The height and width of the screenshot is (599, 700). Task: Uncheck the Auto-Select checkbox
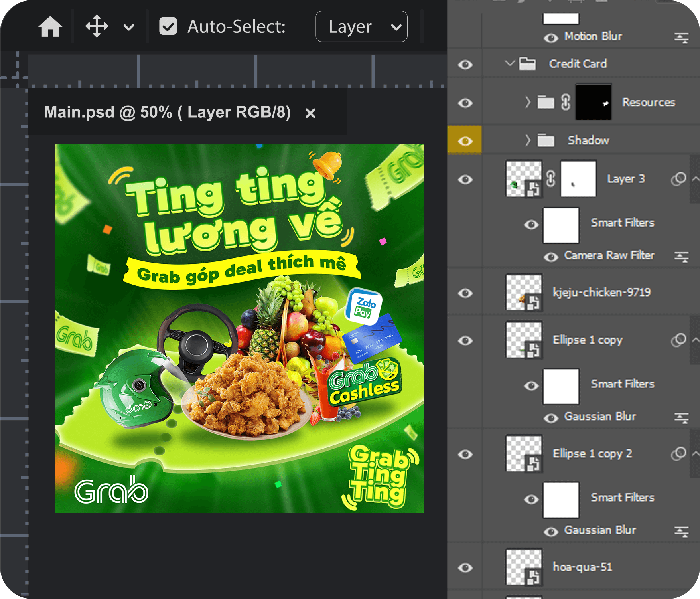pyautogui.click(x=168, y=26)
